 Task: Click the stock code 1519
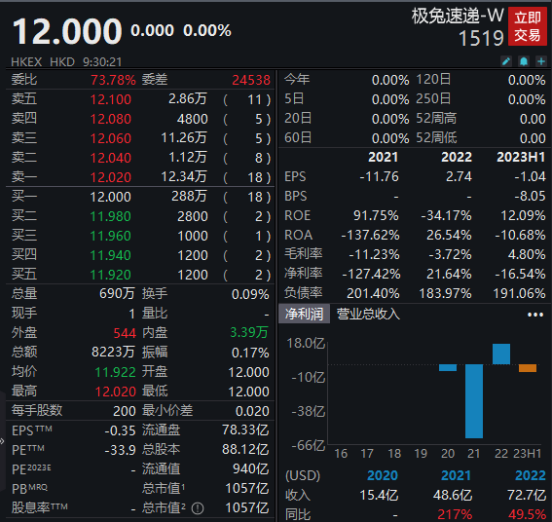pyautogui.click(x=481, y=38)
